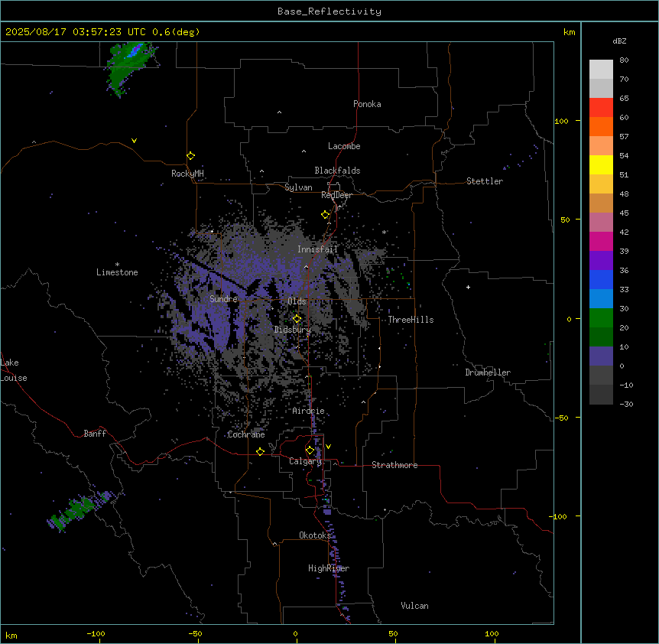
Task: Click the dBZ legend heading
Action: point(619,41)
